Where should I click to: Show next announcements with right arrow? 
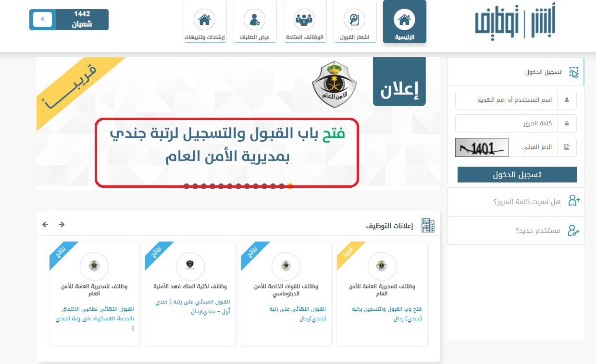pos(62,224)
